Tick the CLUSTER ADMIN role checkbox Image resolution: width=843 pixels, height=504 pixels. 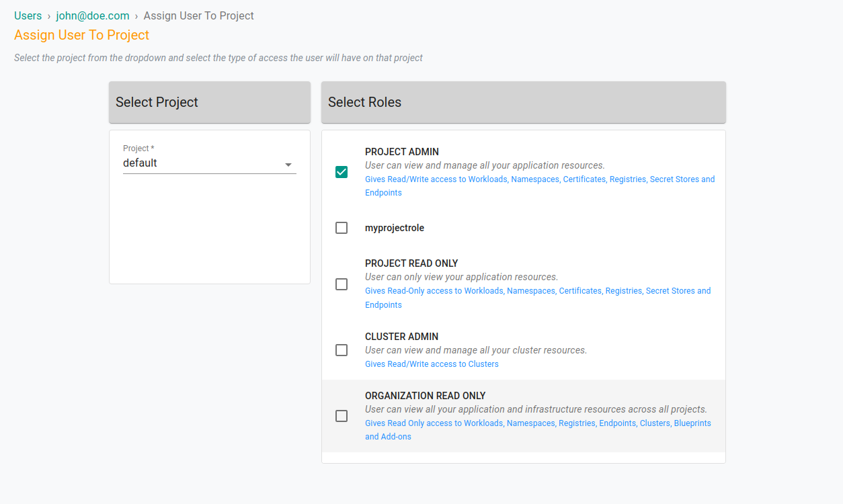click(342, 350)
